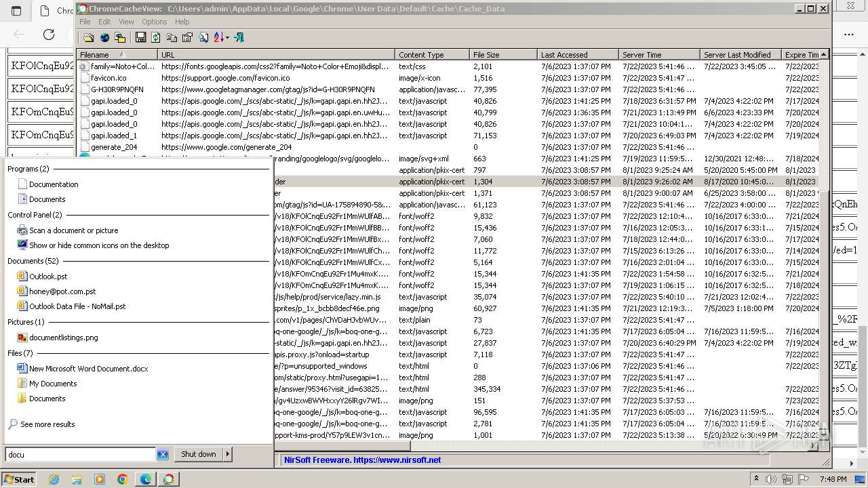Select the generate_204 row
The width and height of the screenshot is (868, 488).
click(x=448, y=147)
